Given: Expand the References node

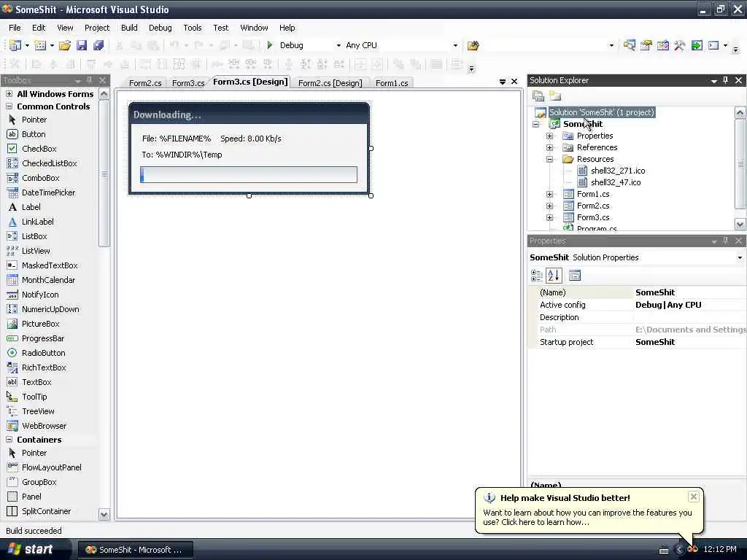Looking at the screenshot, I should click(x=549, y=147).
